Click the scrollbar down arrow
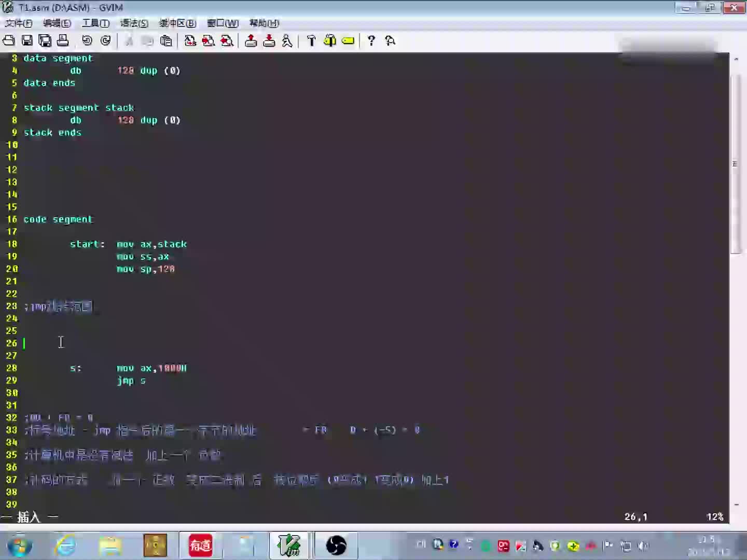Image resolution: width=747 pixels, height=560 pixels. click(736, 505)
